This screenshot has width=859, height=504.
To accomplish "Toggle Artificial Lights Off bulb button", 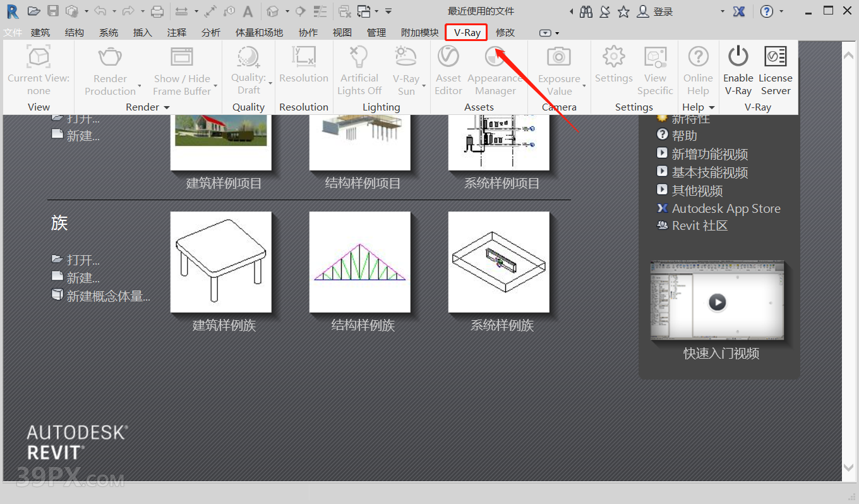I will [x=359, y=57].
